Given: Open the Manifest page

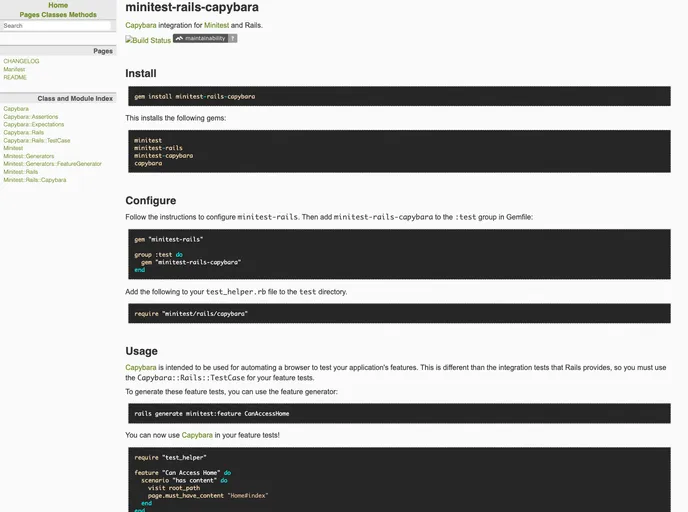Looking at the screenshot, I should point(14,69).
